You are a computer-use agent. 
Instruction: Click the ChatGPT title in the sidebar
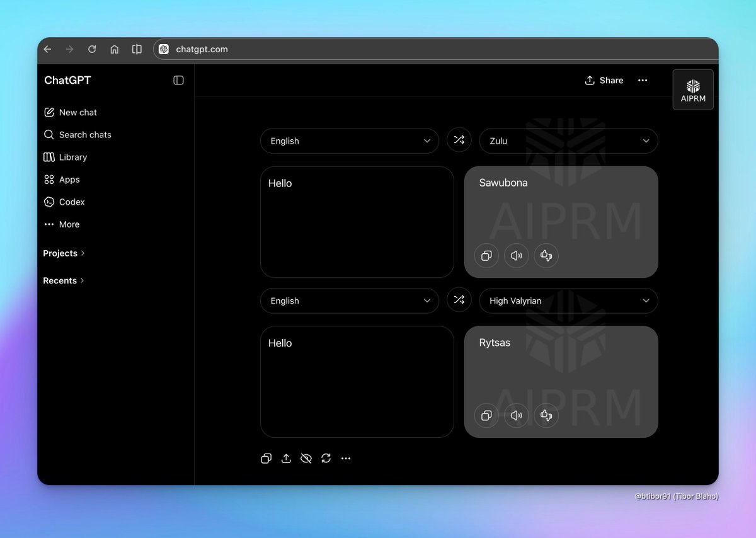67,80
